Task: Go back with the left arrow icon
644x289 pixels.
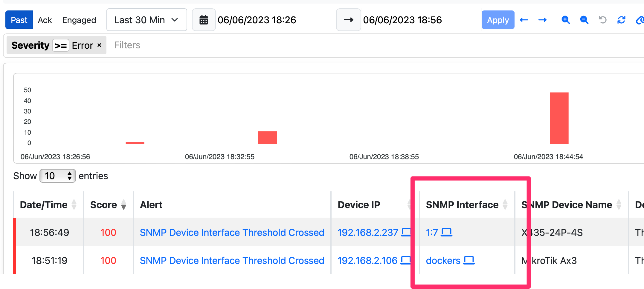Action: [524, 20]
